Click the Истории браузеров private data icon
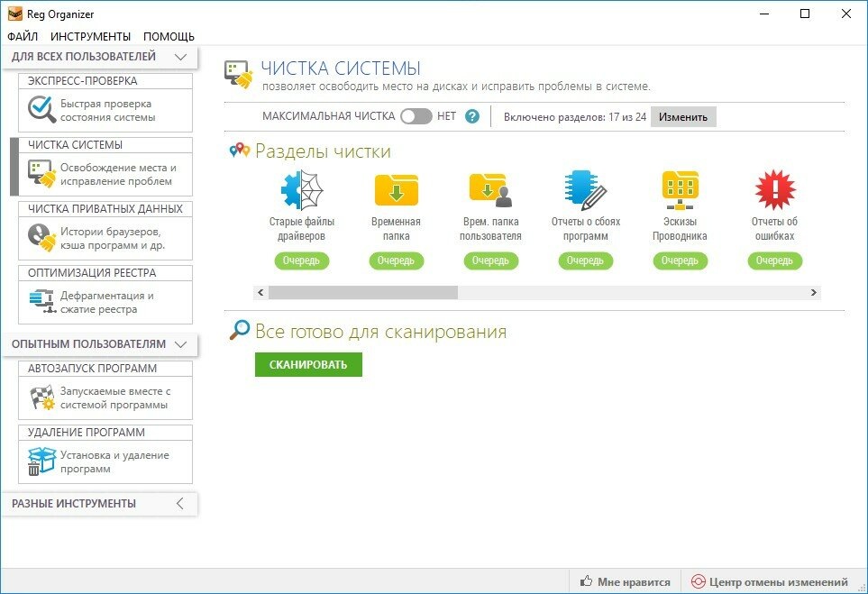Image resolution: width=868 pixels, height=594 pixels. point(42,237)
